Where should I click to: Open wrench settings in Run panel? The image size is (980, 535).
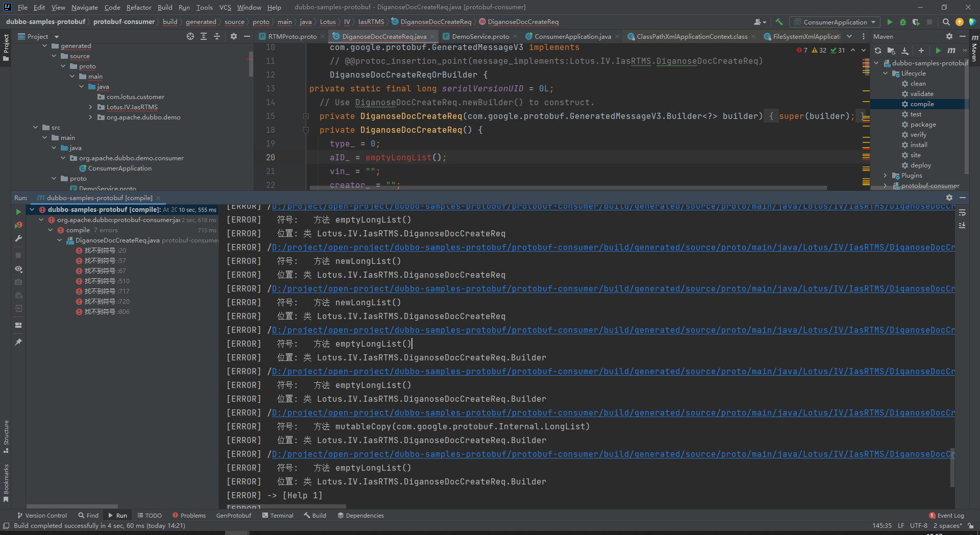[x=18, y=238]
